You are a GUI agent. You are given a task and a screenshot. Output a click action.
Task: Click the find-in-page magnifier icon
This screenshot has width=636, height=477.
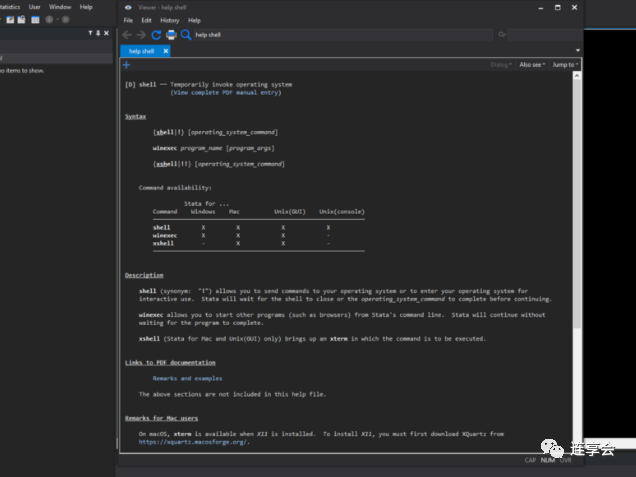point(502,35)
